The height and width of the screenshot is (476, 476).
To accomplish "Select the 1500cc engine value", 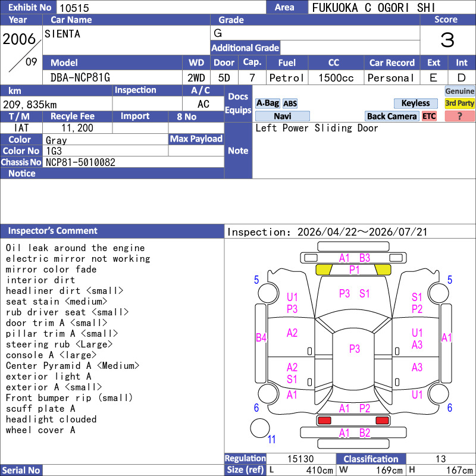I will coord(336,78).
